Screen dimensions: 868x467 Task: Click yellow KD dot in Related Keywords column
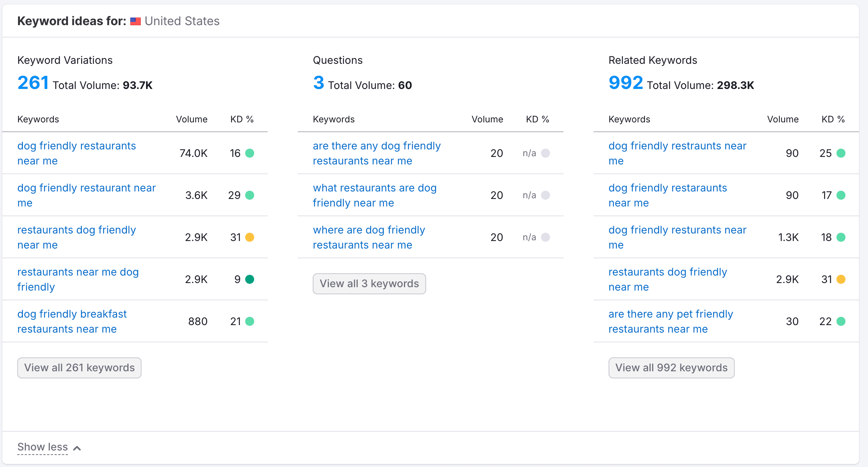[841, 279]
